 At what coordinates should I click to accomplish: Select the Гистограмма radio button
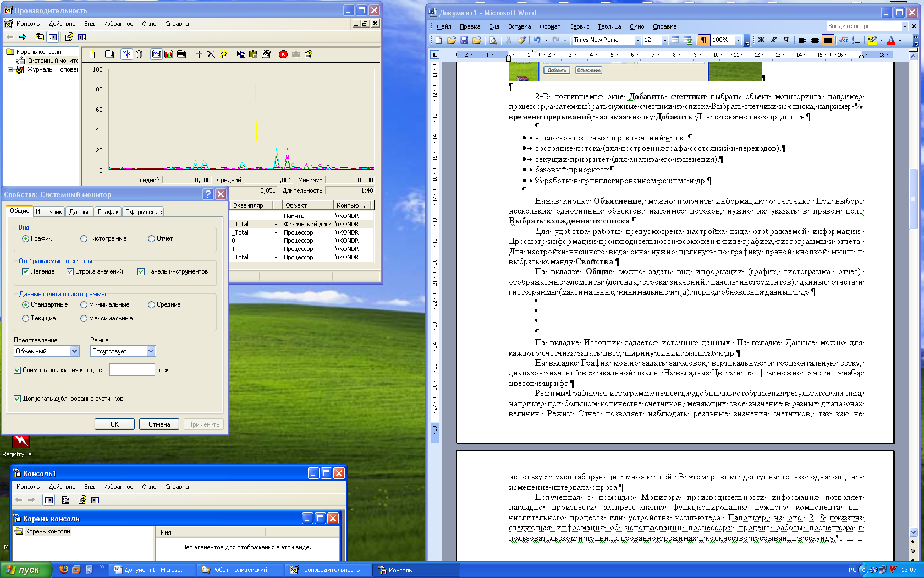tap(103, 238)
